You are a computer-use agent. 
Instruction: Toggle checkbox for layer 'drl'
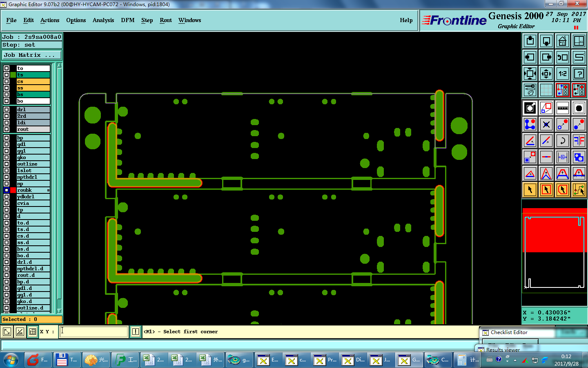7,110
